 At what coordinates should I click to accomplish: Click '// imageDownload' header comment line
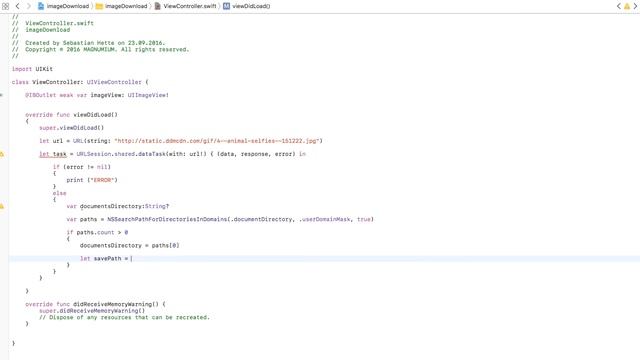[41, 30]
